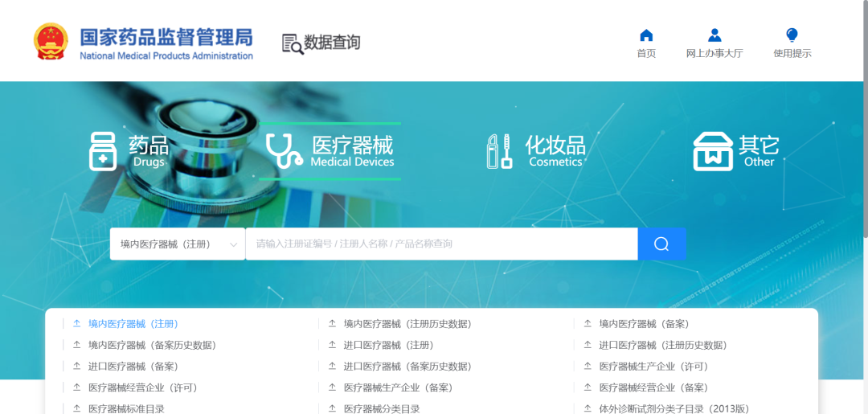Click the 首页 home icon

[x=646, y=35]
